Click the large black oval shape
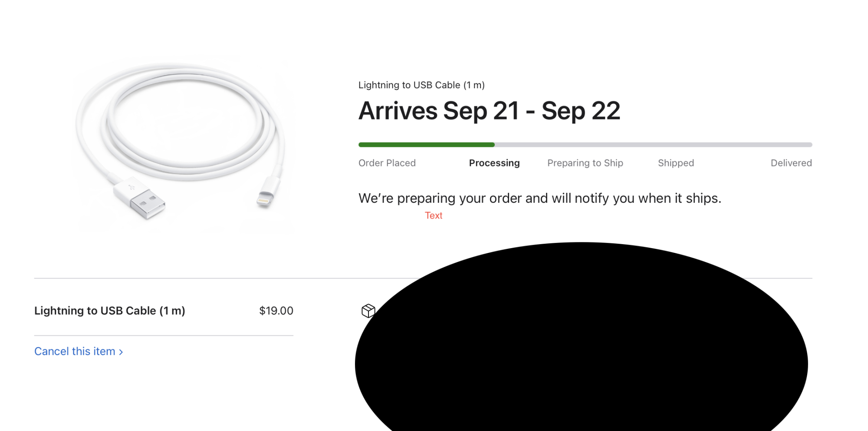This screenshot has width=868, height=431. (x=581, y=343)
